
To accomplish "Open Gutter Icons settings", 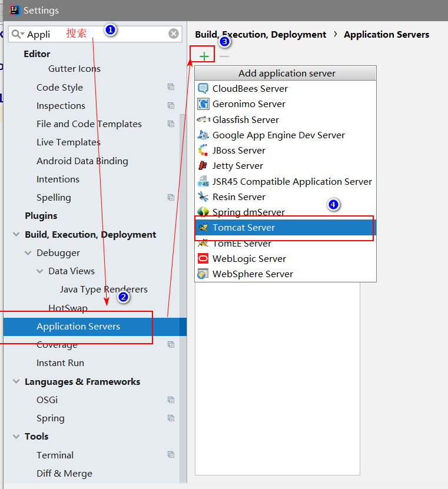I will tap(74, 69).
